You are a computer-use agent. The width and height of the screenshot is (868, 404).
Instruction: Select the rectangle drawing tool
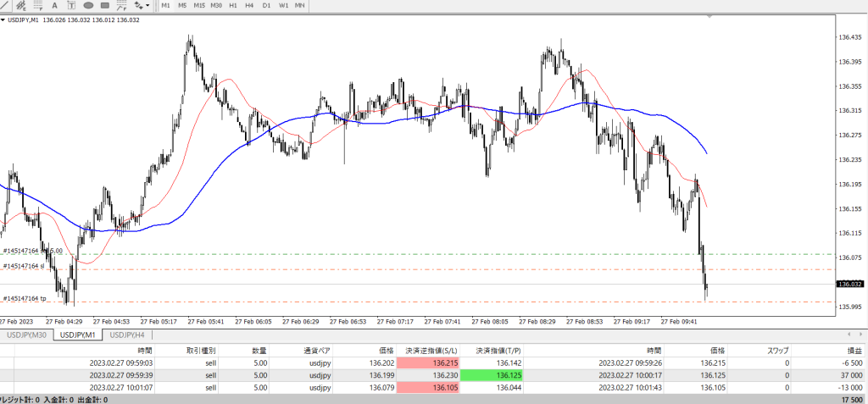[105, 5]
